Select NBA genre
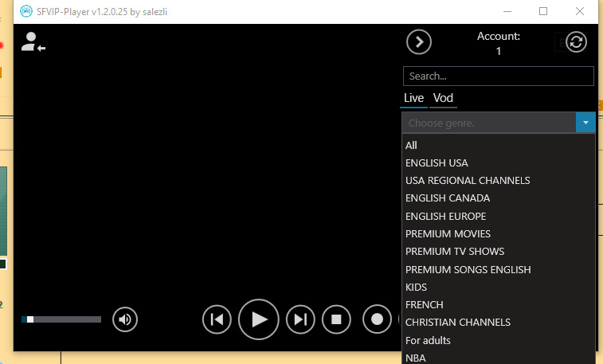603x364 pixels. pyautogui.click(x=499, y=358)
